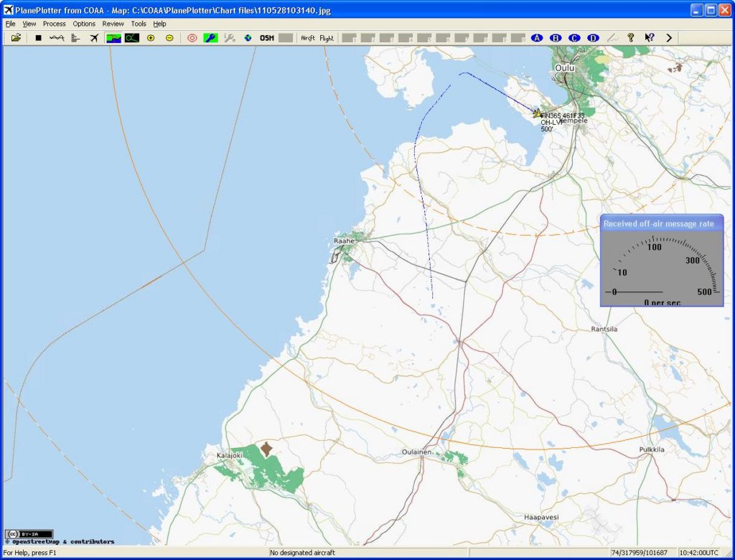Click the globe download icon in toolbar
Viewport: 735px width, 560px height.
pyautogui.click(x=248, y=38)
